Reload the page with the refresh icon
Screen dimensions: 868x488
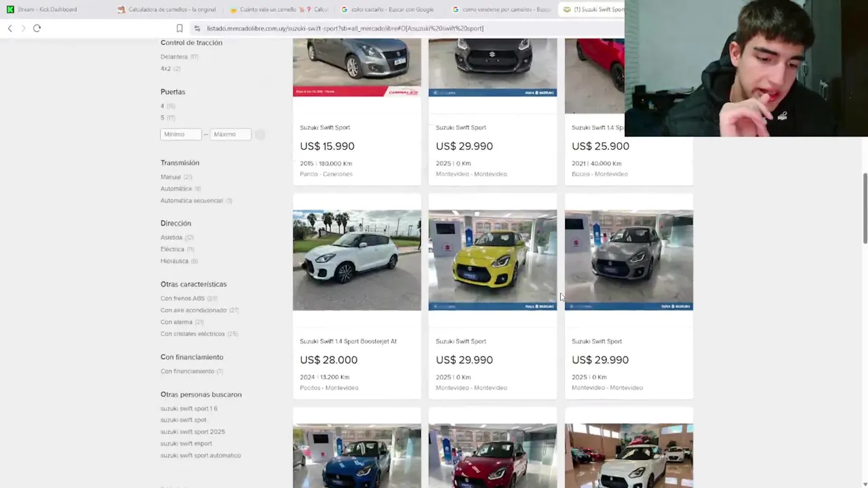point(37,28)
